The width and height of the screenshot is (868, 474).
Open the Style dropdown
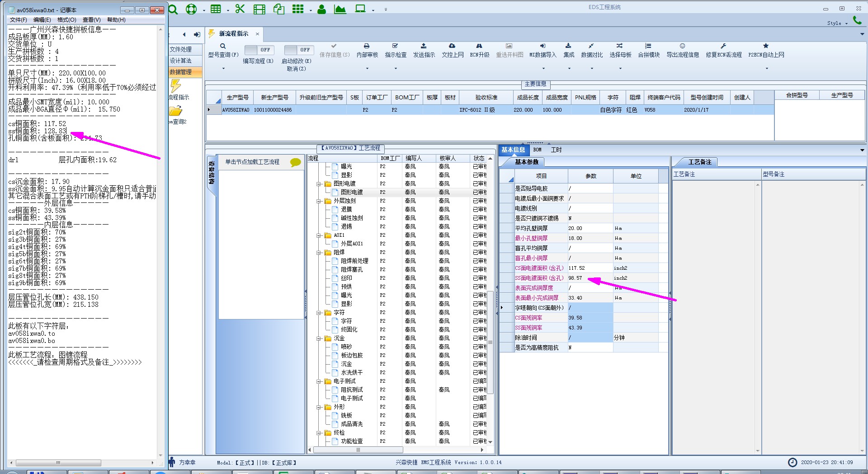click(x=837, y=23)
